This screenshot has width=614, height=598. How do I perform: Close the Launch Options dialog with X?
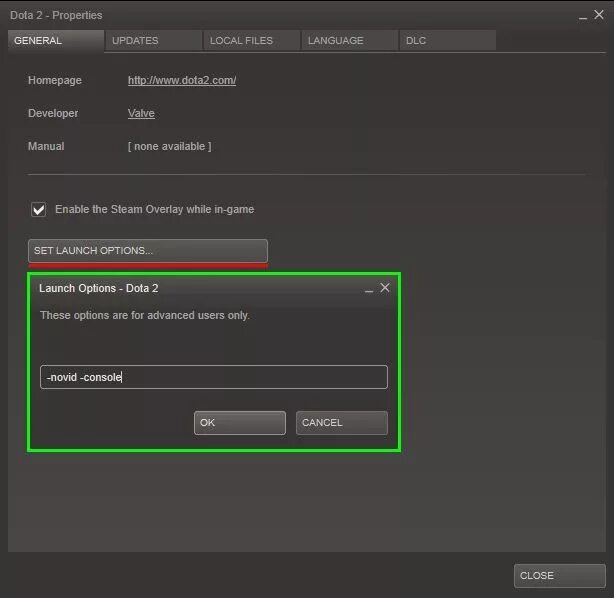click(385, 288)
